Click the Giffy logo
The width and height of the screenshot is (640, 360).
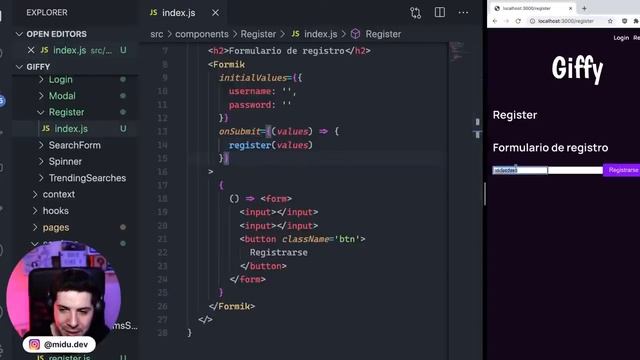[x=577, y=69]
